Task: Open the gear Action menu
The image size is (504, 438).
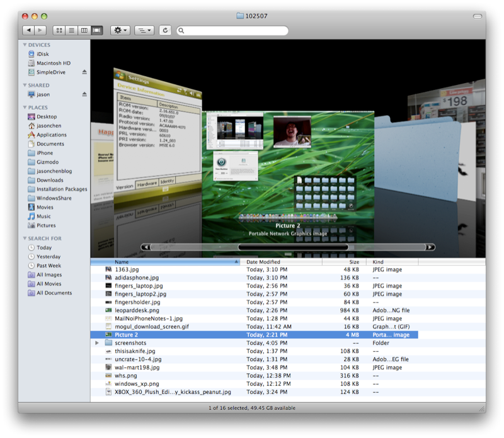Action: click(120, 30)
